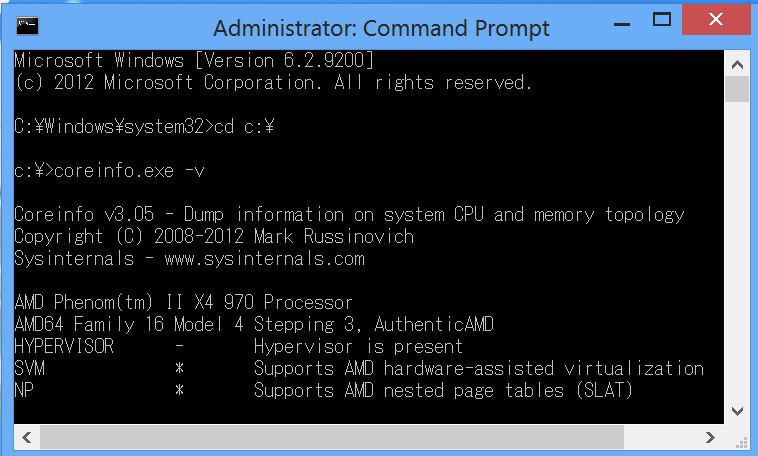
Task: Click the www.sysinternals.com text
Action: [265, 259]
